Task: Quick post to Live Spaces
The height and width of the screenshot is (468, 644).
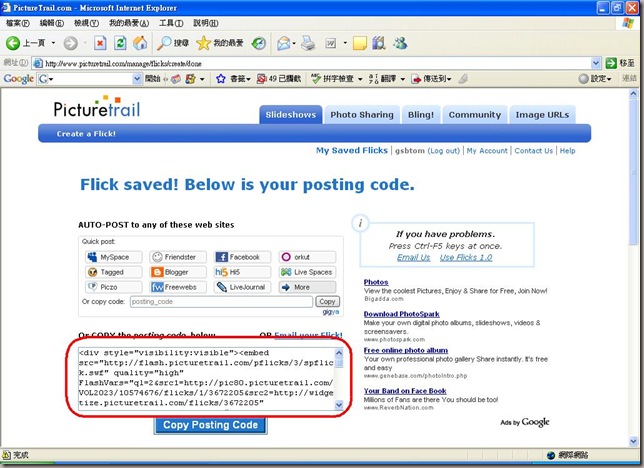Action: (x=307, y=272)
